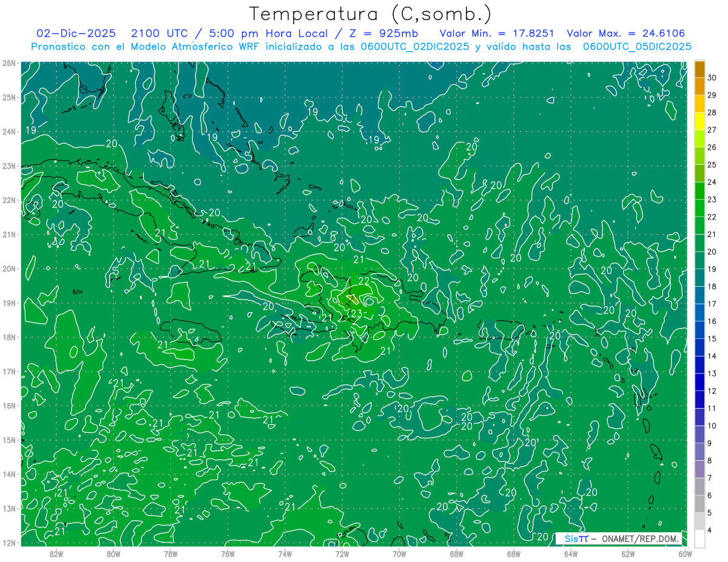
Task: Select the date "02-Dic-2025" in the header
Action: pos(76,33)
